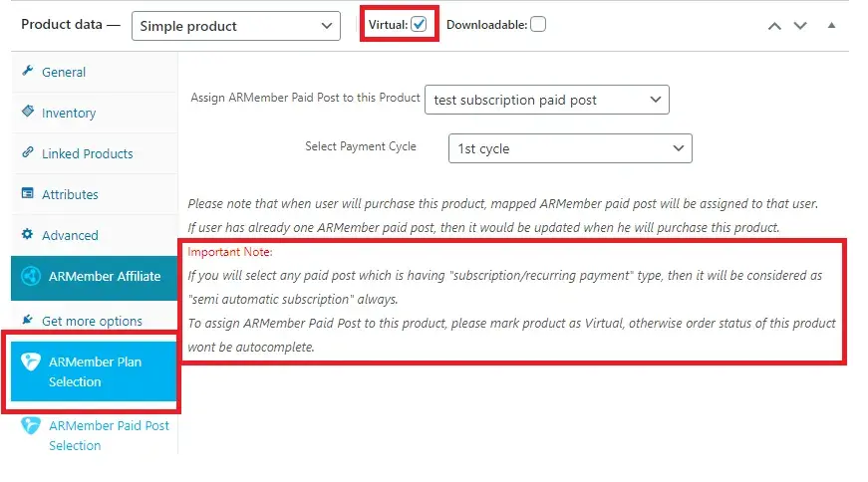Click the Linked Products chain icon

click(x=28, y=153)
